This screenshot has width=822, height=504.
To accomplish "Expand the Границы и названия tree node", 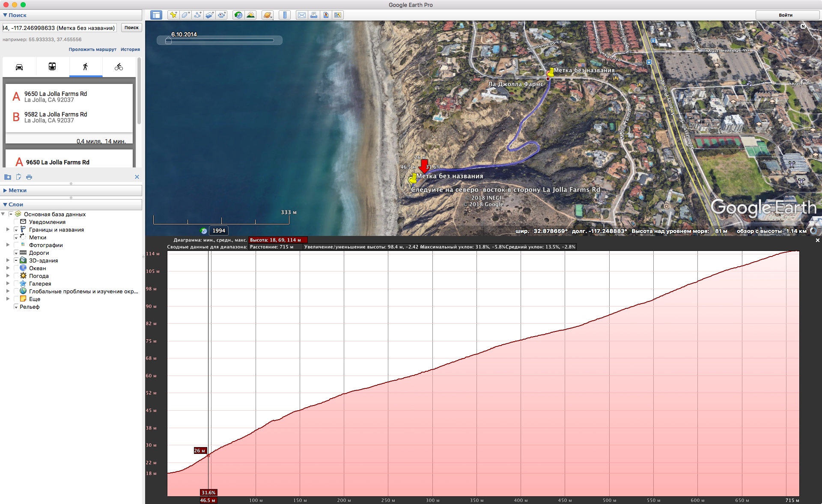I will coord(8,230).
